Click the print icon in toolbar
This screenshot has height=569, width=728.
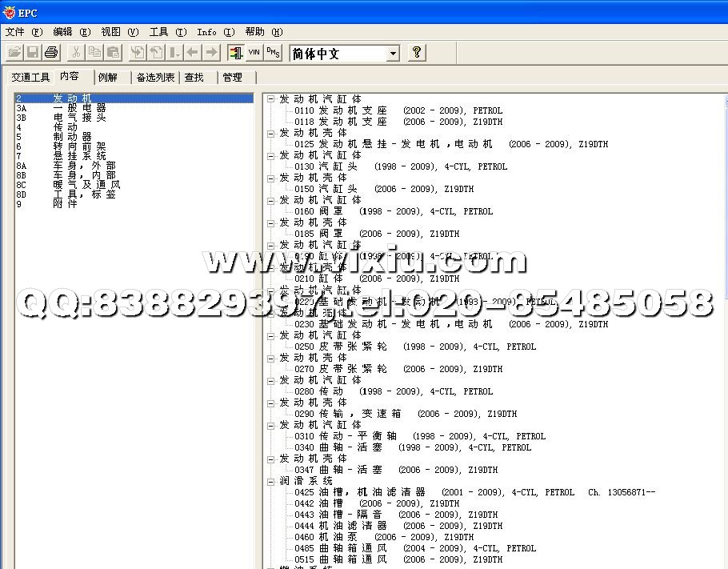click(x=51, y=53)
